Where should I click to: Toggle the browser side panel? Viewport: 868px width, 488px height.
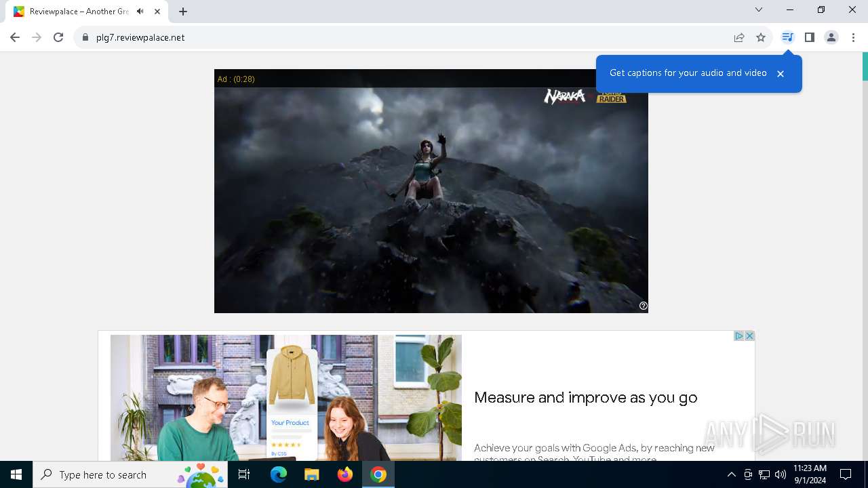point(809,37)
